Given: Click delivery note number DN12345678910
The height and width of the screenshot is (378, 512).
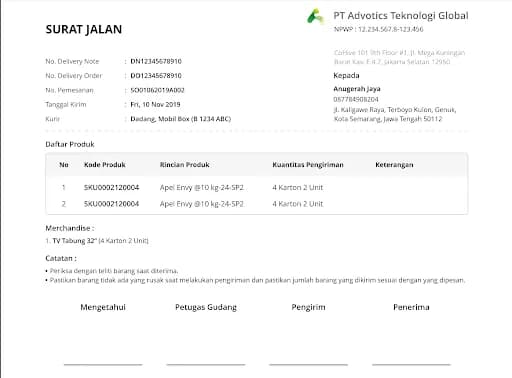Looking at the screenshot, I should [x=156, y=61].
